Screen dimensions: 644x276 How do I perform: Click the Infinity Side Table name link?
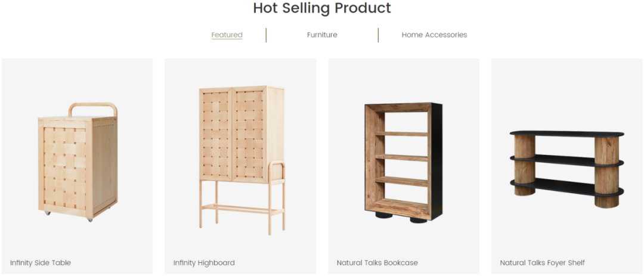41,263
